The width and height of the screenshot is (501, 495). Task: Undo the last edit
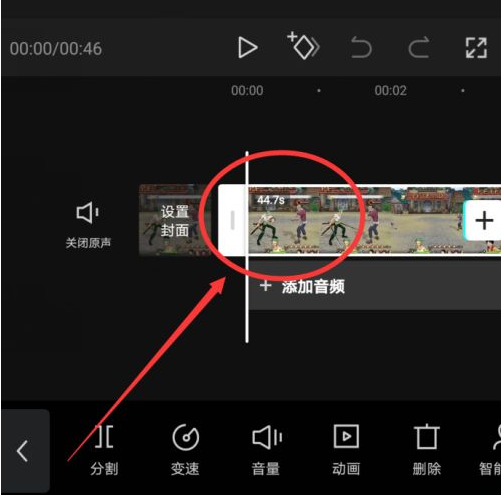[x=361, y=48]
